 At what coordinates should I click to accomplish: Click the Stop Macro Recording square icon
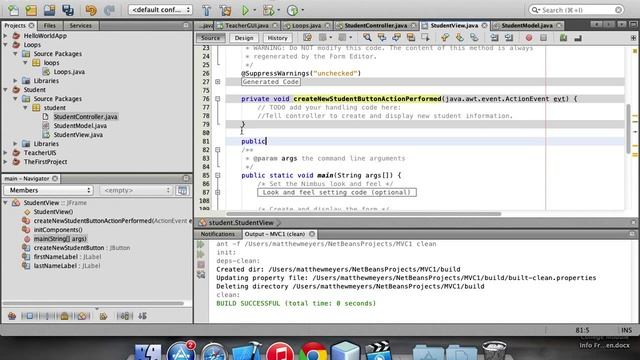coord(543,38)
